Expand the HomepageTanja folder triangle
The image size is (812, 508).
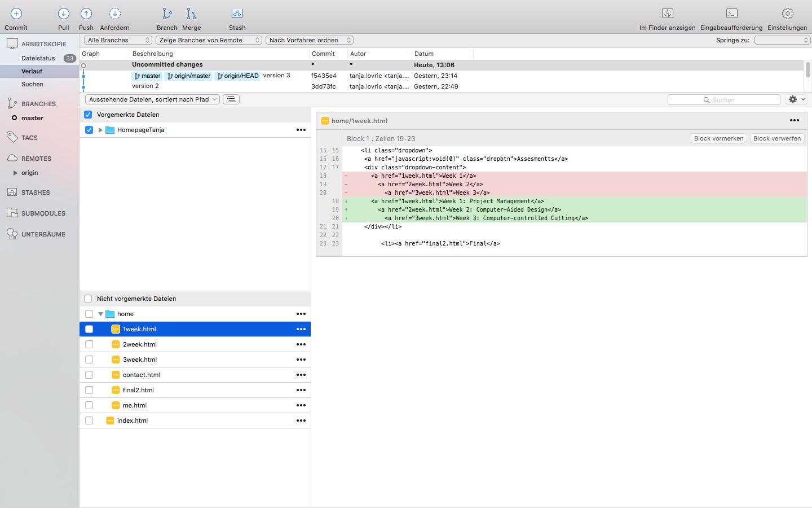100,130
